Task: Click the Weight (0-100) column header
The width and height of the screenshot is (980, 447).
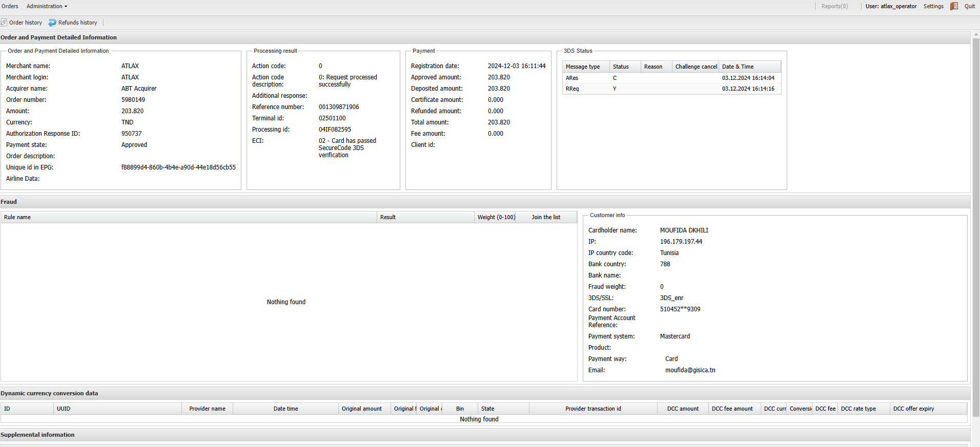Action: pyautogui.click(x=496, y=217)
